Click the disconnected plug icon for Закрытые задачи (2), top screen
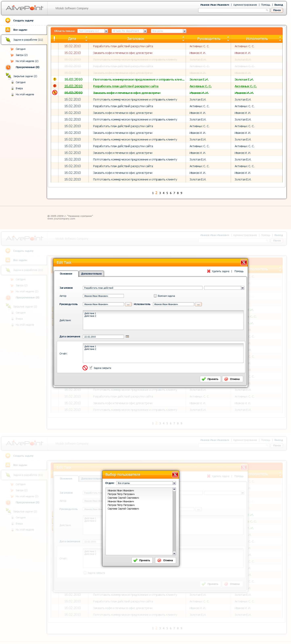Screen dimensions: 291x644 click(8, 76)
